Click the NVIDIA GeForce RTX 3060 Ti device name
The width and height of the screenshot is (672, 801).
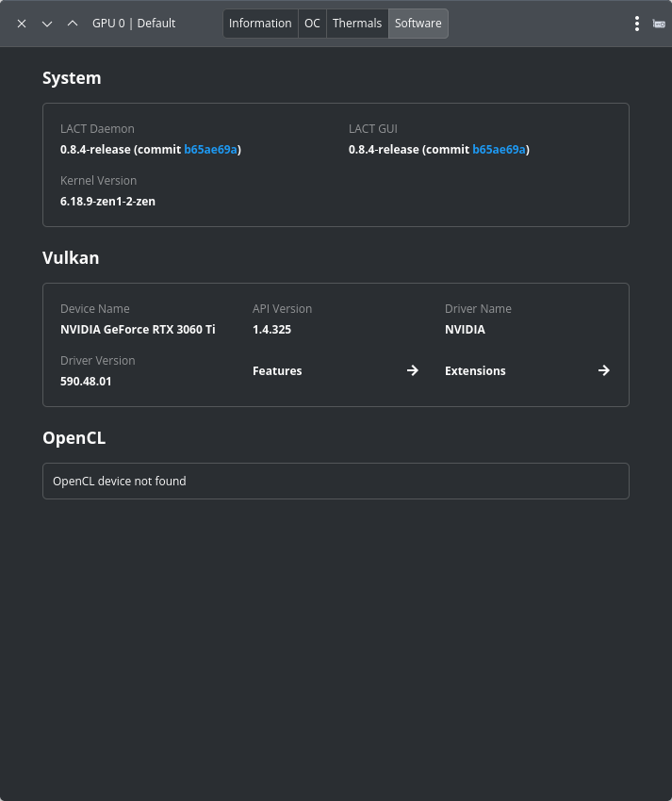tap(138, 330)
